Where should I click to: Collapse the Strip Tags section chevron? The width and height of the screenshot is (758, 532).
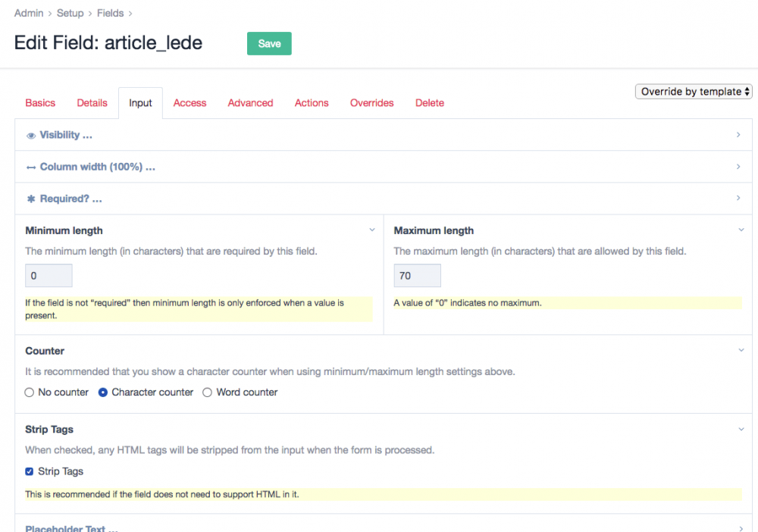[x=741, y=429]
